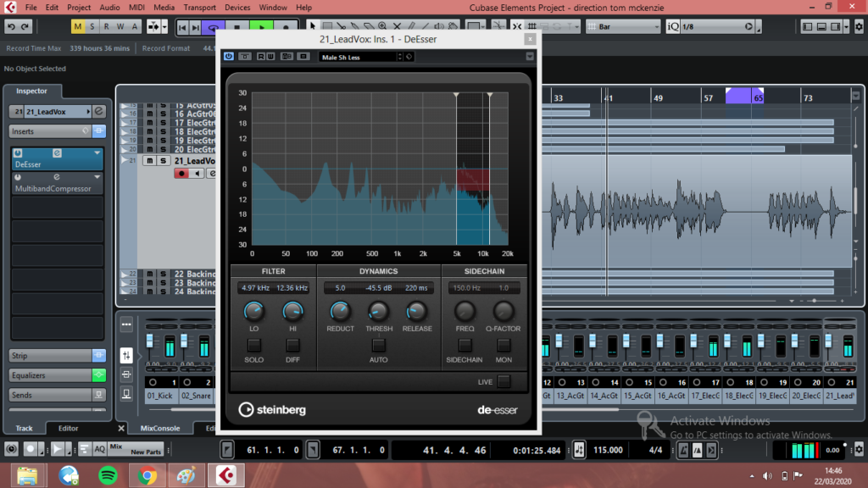Open the window layout zones dropdown arrow
868x488 pixels.
[847, 26]
